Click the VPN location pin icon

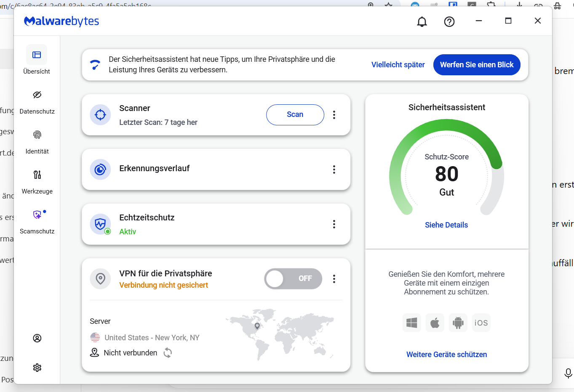pos(100,278)
